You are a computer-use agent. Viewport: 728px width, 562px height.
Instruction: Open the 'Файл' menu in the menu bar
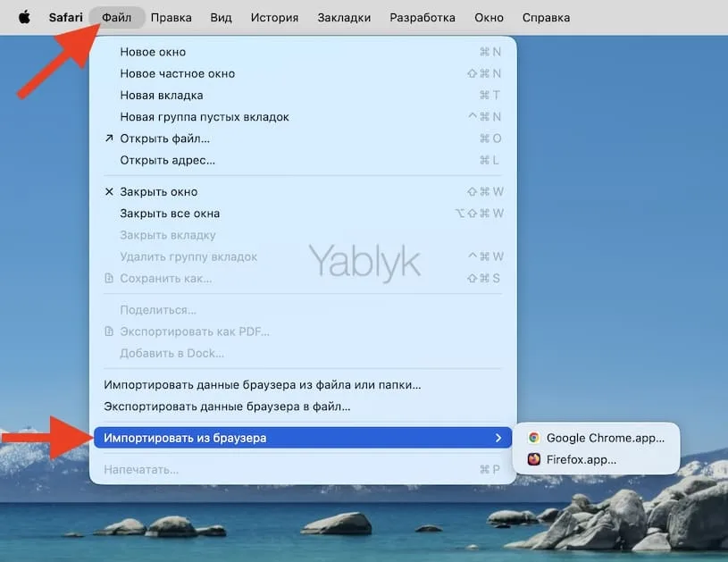116,16
